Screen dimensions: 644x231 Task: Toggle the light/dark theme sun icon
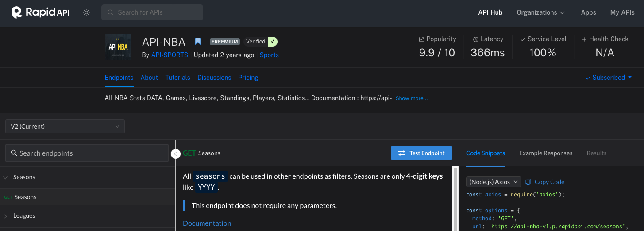(86, 12)
